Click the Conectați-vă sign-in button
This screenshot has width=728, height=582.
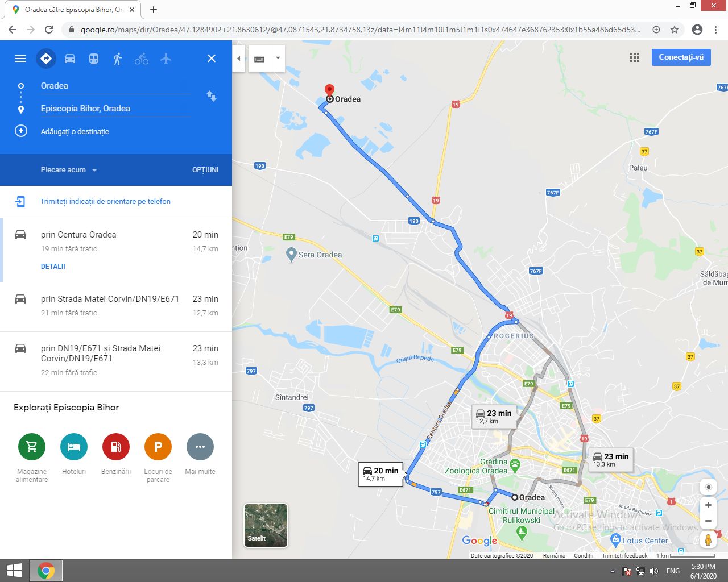click(x=681, y=57)
